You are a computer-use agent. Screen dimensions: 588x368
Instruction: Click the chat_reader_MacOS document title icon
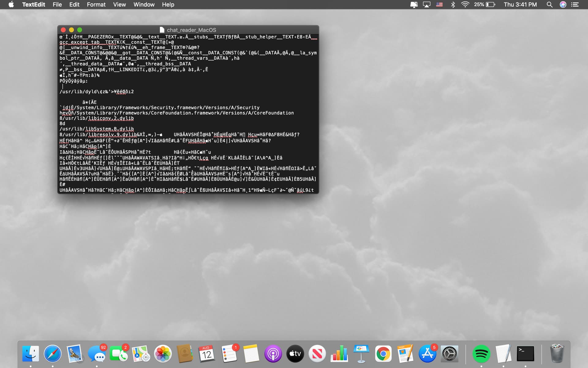click(162, 30)
